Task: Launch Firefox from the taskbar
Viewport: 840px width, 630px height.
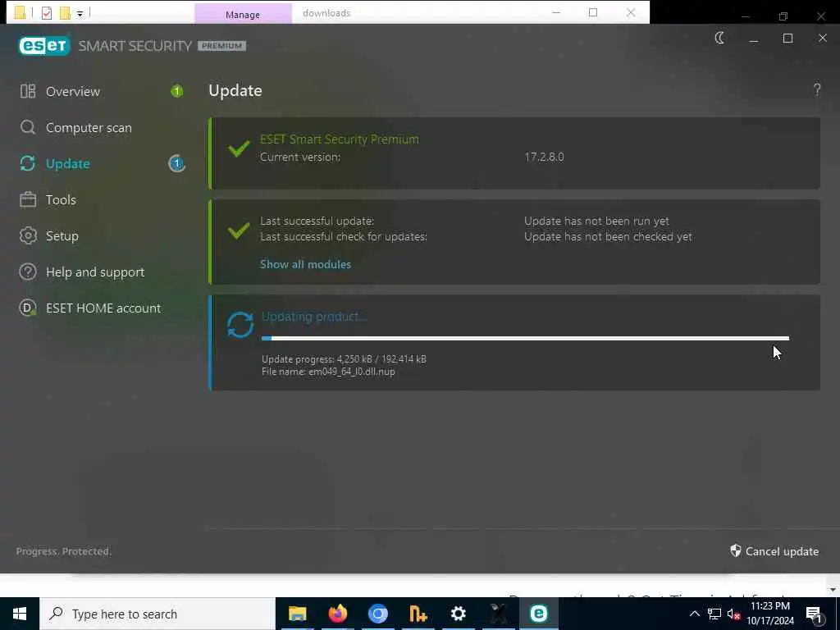Action: 337,614
